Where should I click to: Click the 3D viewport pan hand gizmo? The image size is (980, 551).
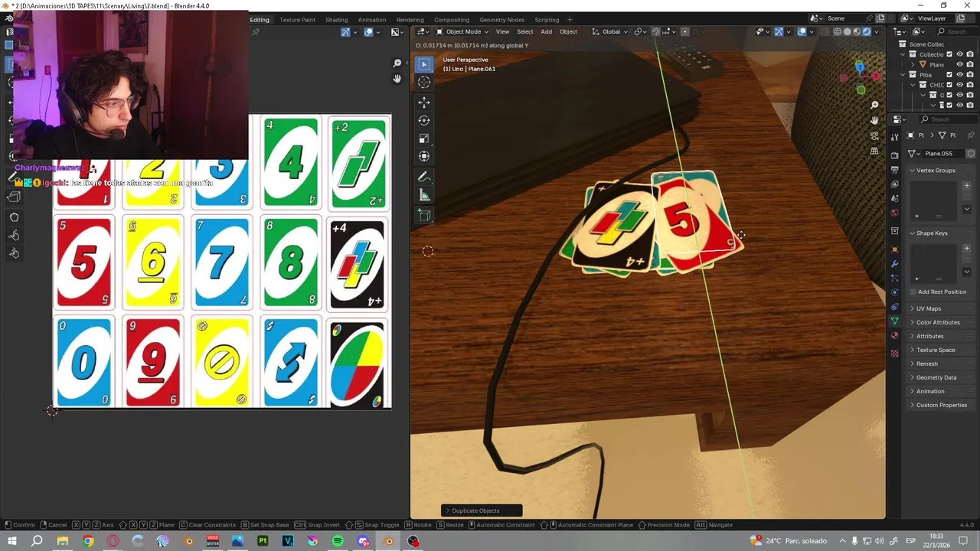tap(874, 120)
